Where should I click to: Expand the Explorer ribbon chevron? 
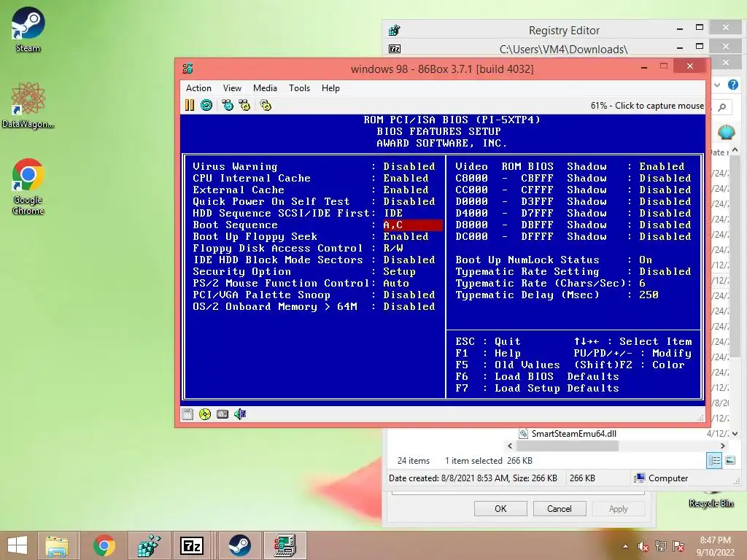(x=717, y=85)
